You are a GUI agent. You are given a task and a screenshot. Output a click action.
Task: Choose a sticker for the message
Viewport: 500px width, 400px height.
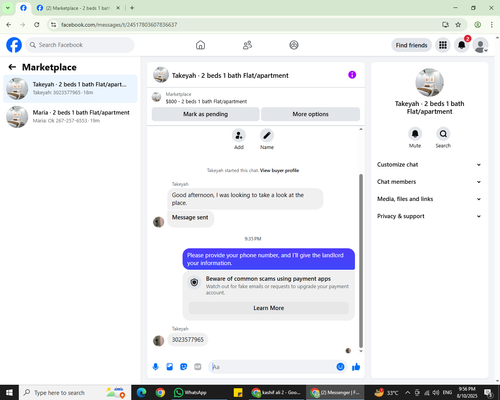(x=184, y=367)
